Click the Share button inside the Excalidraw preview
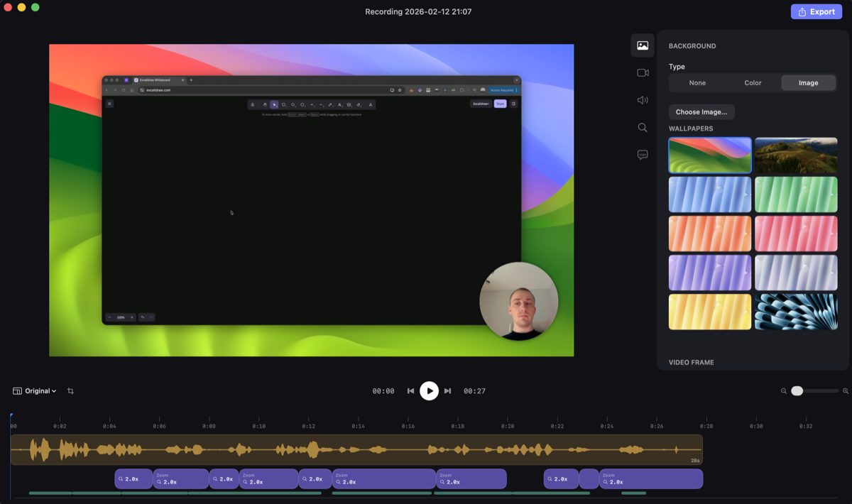The height and width of the screenshot is (504, 852). point(500,104)
